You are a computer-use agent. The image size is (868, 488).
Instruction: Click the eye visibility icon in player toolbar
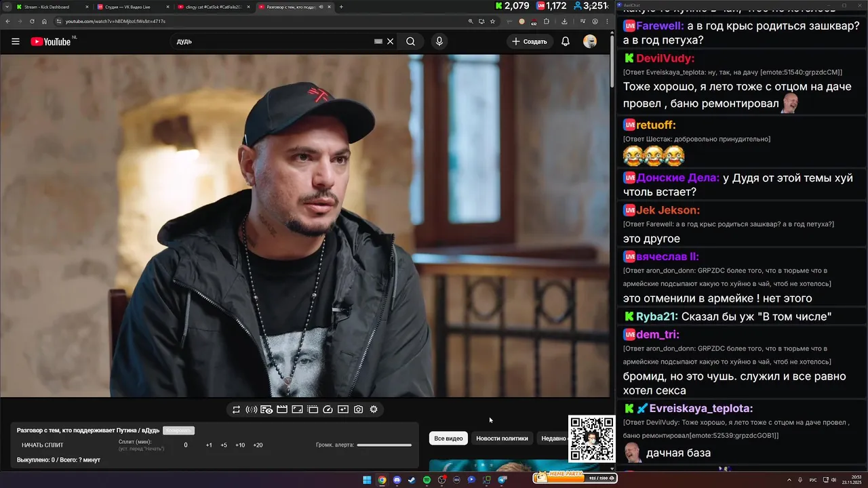point(267,409)
